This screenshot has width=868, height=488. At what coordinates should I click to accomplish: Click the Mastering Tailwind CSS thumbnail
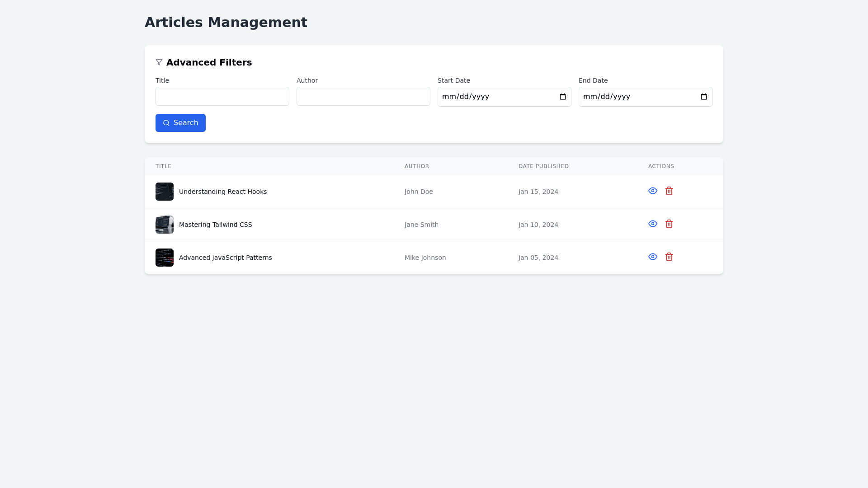click(x=165, y=225)
